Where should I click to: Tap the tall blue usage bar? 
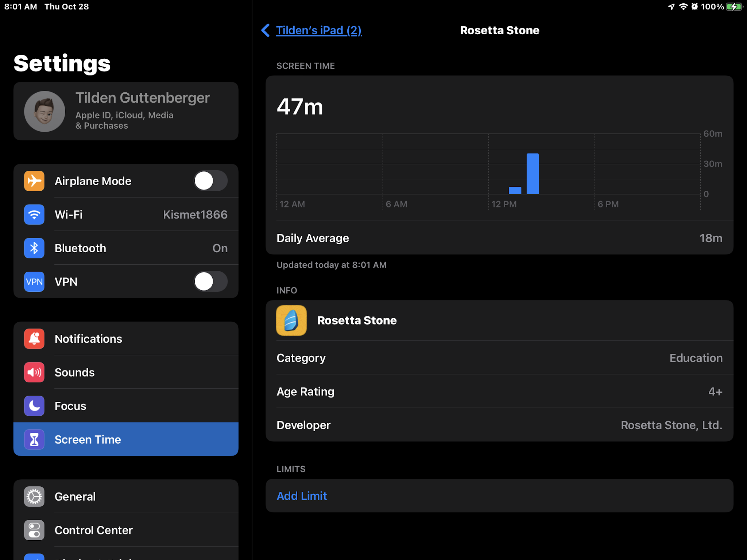coord(533,174)
